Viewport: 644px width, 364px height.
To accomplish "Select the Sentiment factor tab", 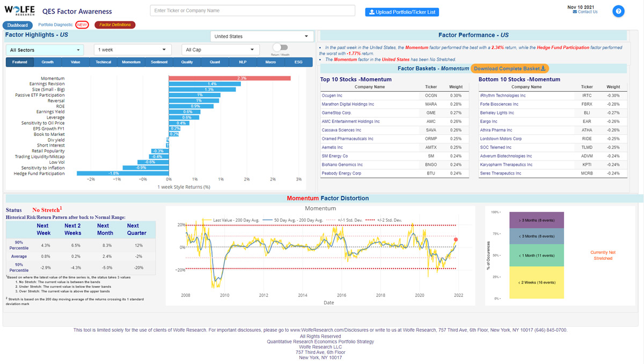I will tap(159, 62).
